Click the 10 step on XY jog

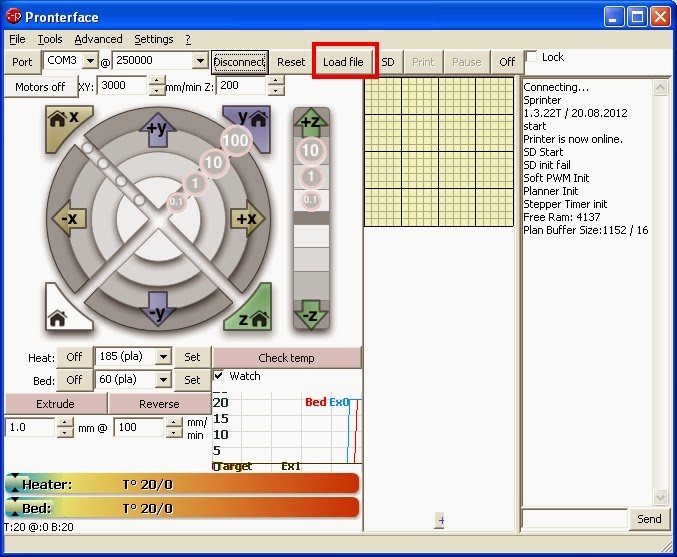[213, 162]
